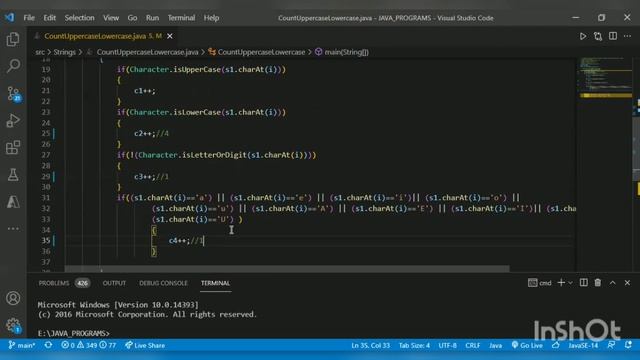The image size is (640, 360).
Task: Click the editor horizontal scrollbar
Action: pos(287,269)
